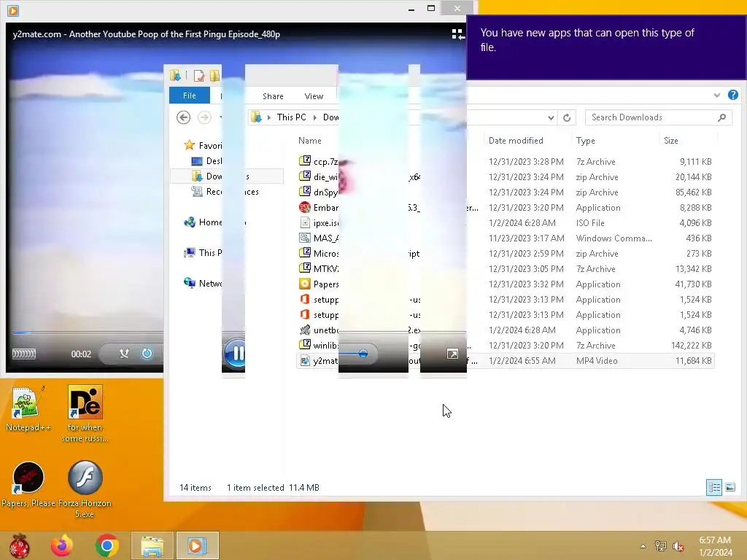Open the Forza Horizon 5.exe desktop icon
The image size is (747, 560).
85,489
